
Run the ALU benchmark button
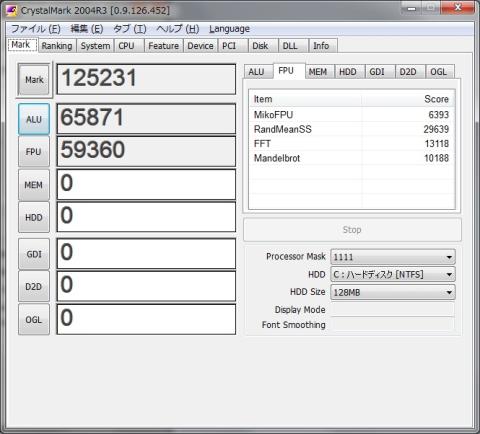pos(34,119)
